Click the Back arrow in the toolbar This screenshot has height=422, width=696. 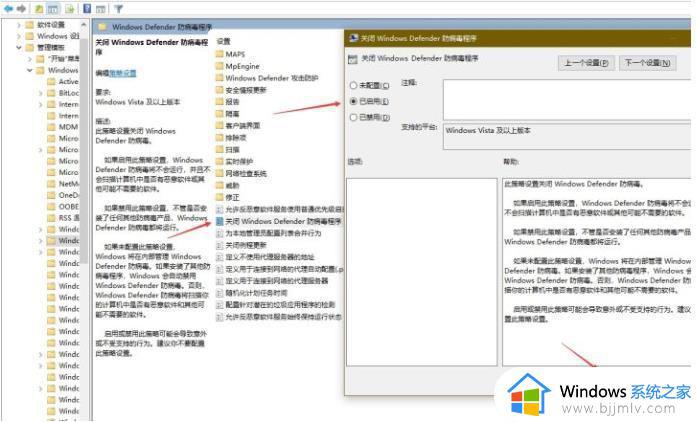(8, 7)
